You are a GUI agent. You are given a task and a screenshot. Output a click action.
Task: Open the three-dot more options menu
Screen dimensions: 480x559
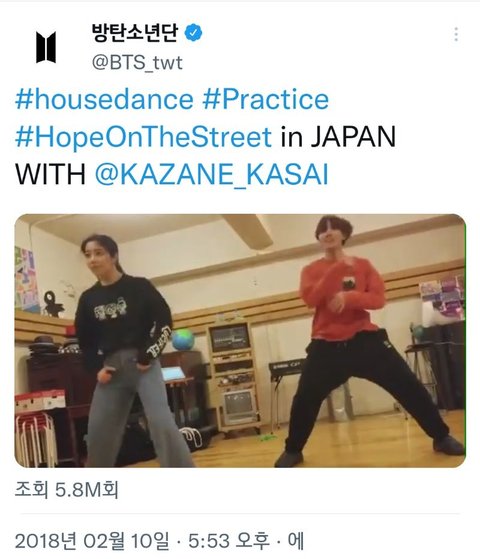tap(456, 35)
